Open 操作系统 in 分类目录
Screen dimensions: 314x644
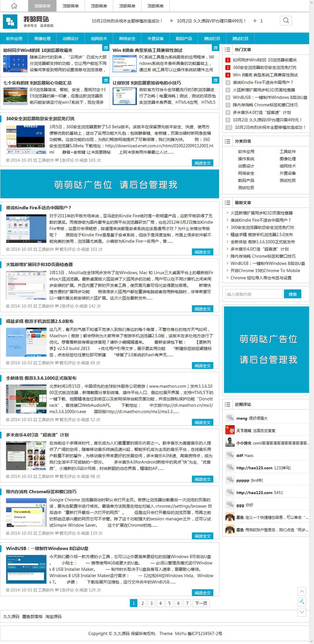pos(246,159)
